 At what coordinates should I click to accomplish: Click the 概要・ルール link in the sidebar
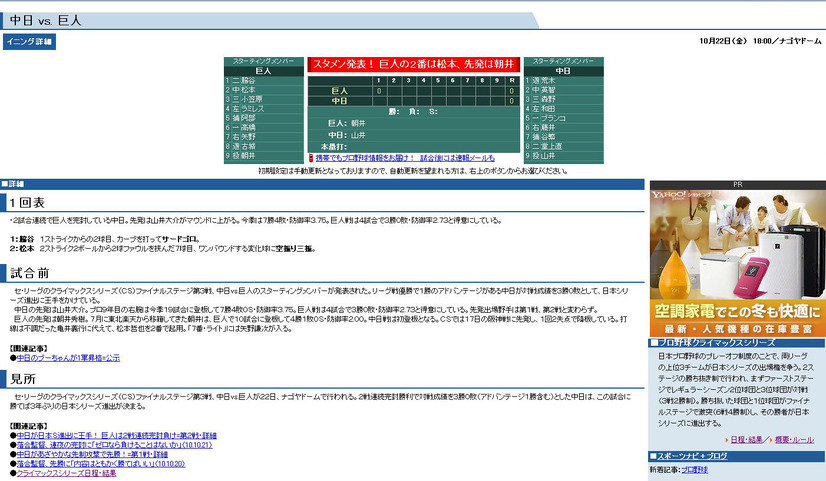pyautogui.click(x=794, y=440)
